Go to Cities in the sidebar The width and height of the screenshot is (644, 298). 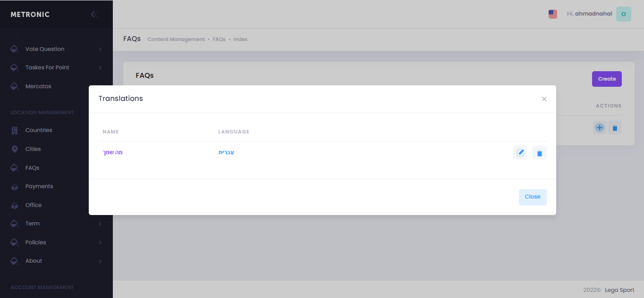pos(33,149)
